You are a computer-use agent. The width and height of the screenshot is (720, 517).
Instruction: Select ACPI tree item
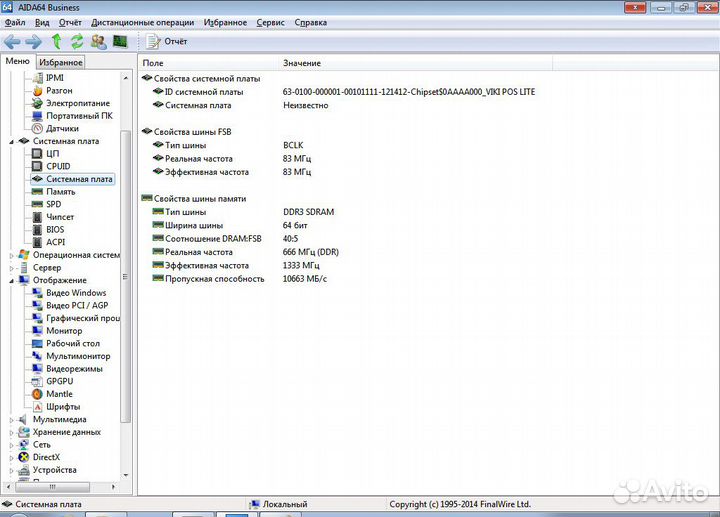click(x=56, y=242)
